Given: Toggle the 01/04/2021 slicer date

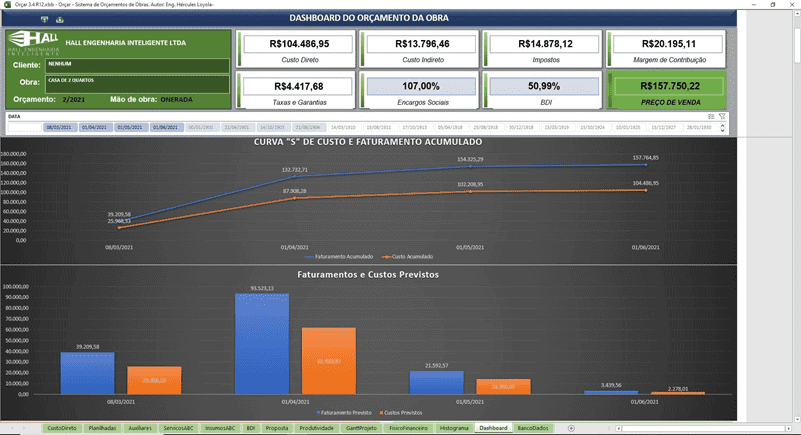Looking at the screenshot, I should (x=96, y=128).
